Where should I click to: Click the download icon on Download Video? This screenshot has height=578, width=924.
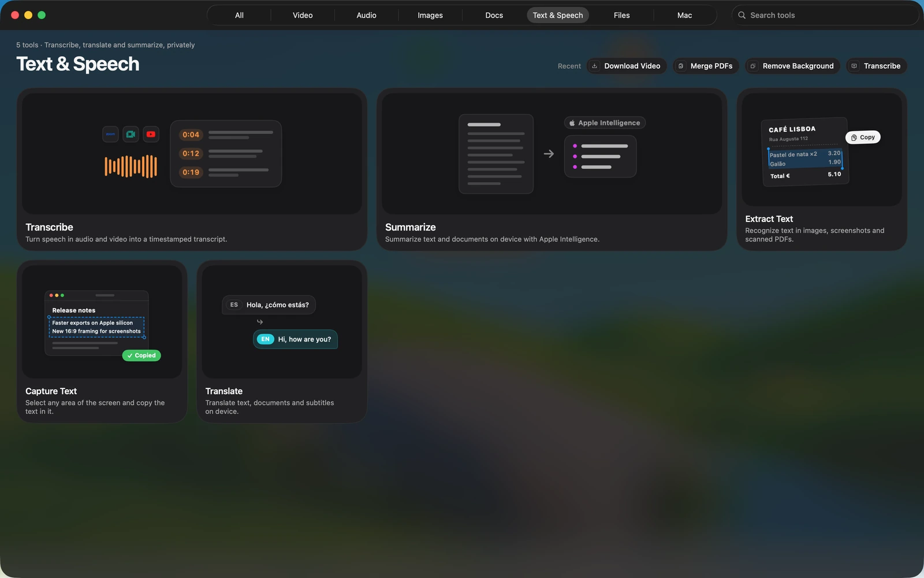point(594,66)
